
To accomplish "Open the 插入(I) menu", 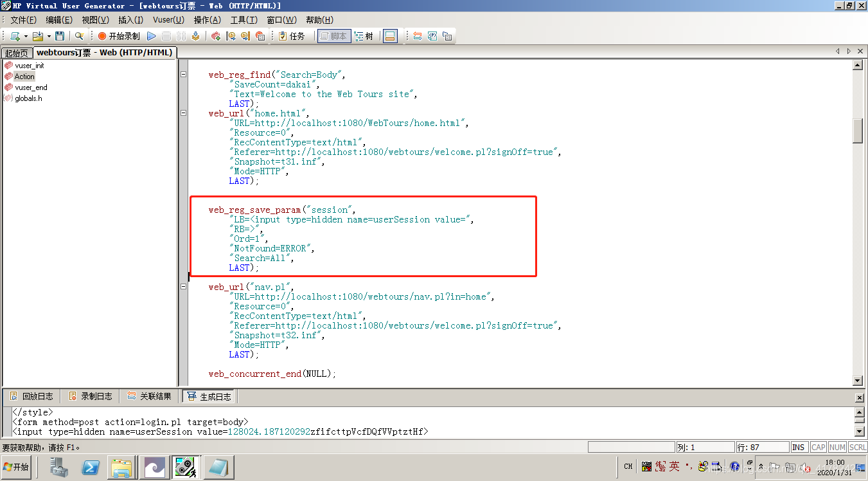I will (x=130, y=20).
